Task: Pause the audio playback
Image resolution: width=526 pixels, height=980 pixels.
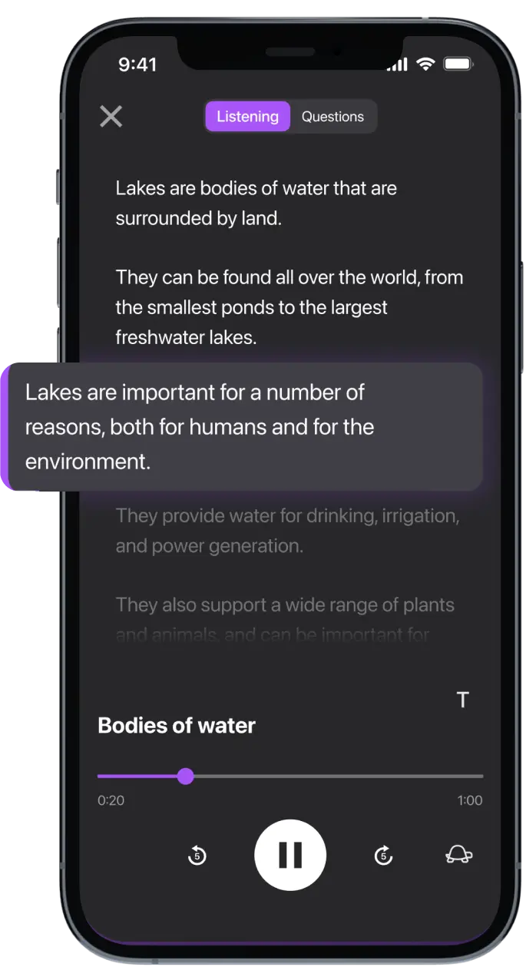Action: click(290, 855)
